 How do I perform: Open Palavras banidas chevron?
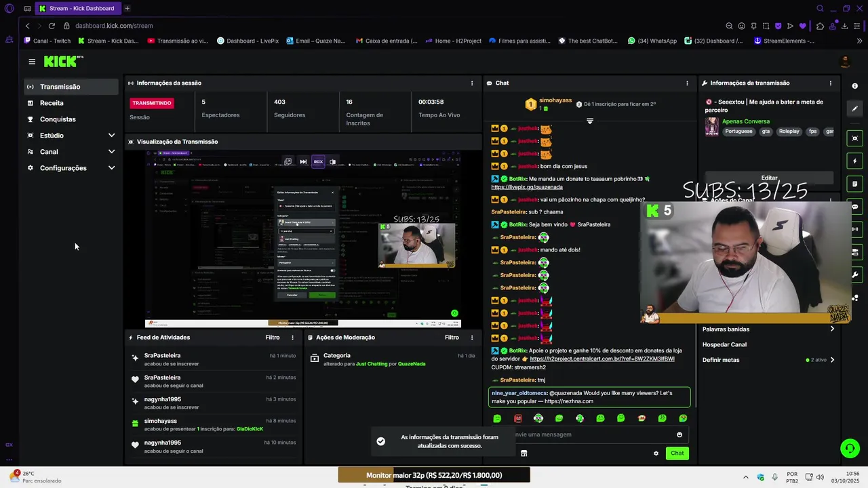(832, 329)
